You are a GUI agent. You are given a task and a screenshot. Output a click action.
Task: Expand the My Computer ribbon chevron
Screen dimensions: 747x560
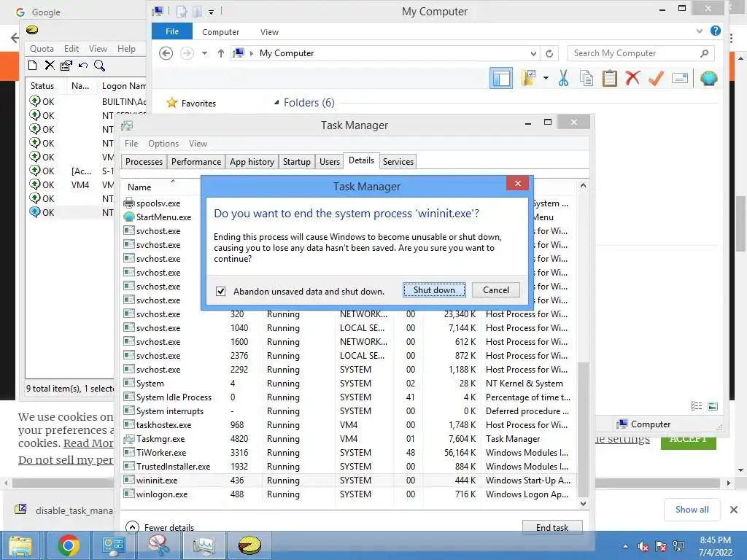[700, 31]
